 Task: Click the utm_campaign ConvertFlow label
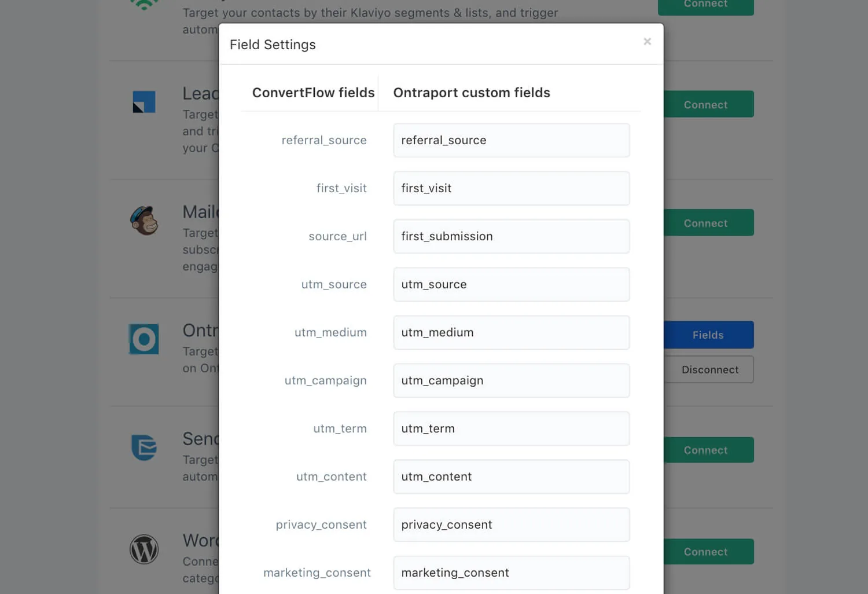[x=325, y=380]
